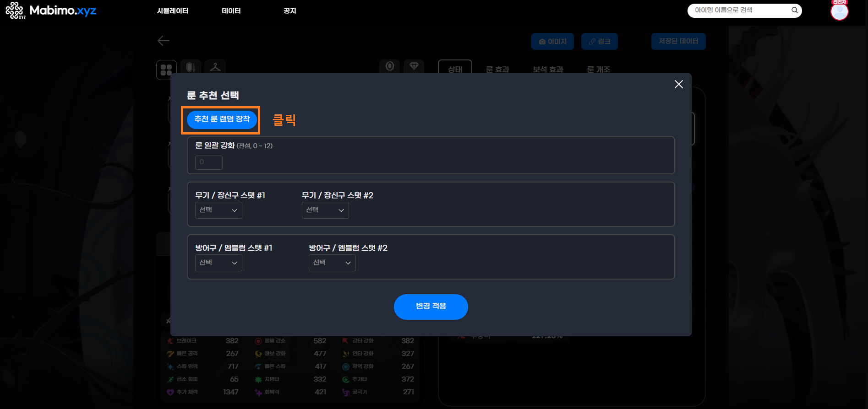Click the 궁극기 value 271
The image size is (868, 409).
coord(409,392)
